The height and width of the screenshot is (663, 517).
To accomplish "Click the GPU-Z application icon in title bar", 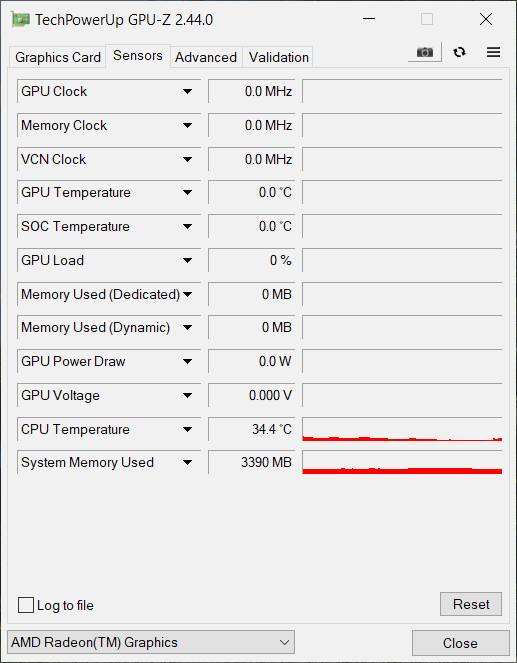I will pos(21,19).
